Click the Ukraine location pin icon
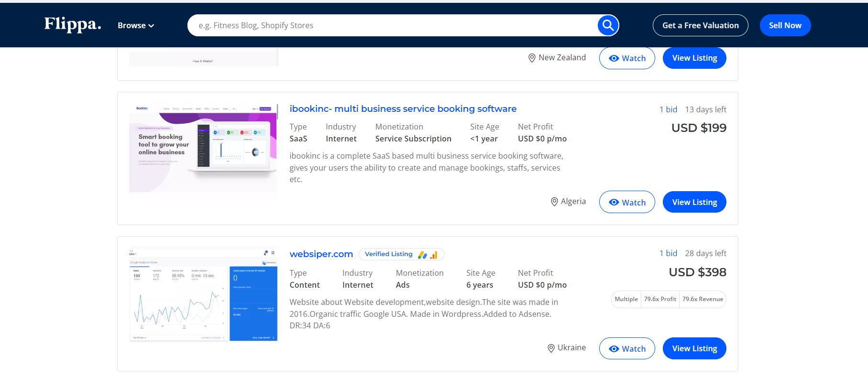Screen dimensions: 868x378 (x=551, y=348)
